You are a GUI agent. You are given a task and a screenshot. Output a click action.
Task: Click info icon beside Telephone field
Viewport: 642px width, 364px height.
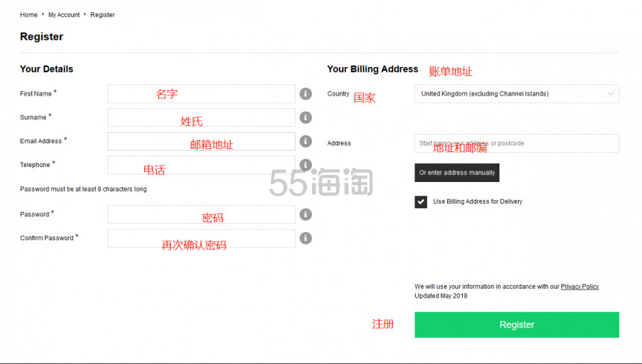[x=305, y=165]
